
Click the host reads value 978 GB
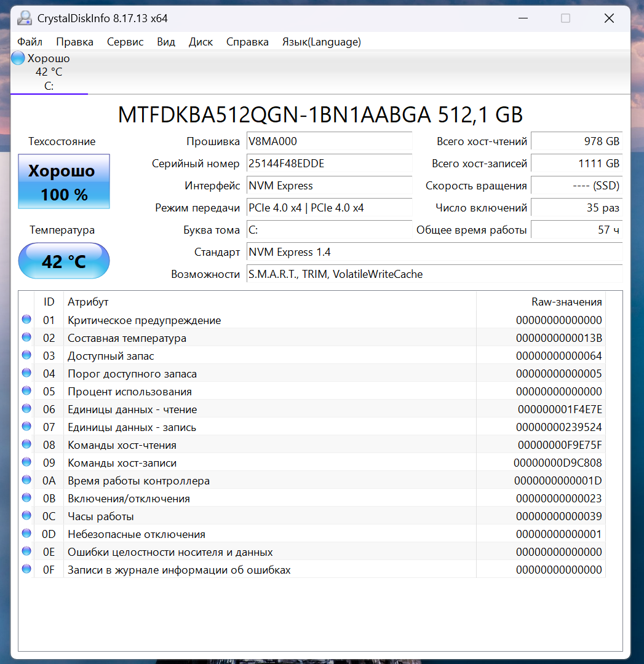(x=576, y=141)
